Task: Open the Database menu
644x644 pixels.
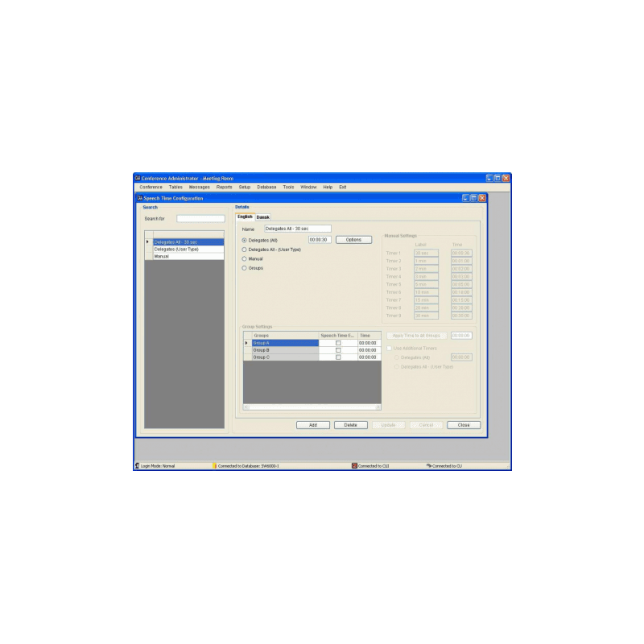Action: (x=266, y=187)
